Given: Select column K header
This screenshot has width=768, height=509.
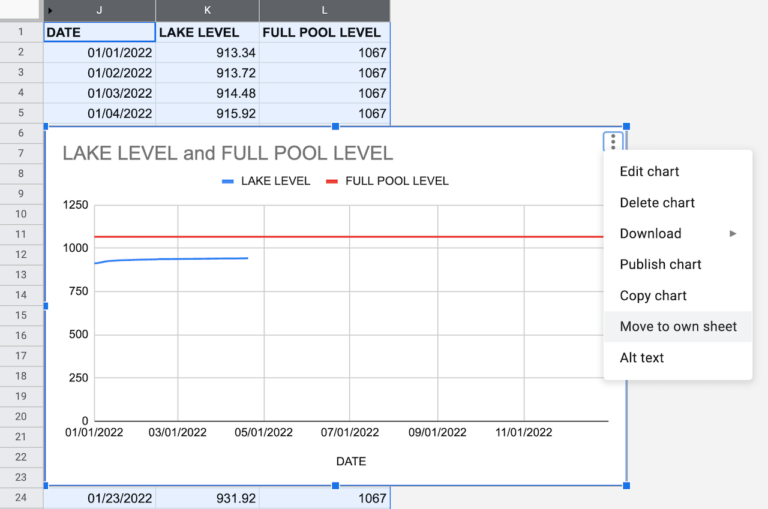Looking at the screenshot, I should coord(207,10).
